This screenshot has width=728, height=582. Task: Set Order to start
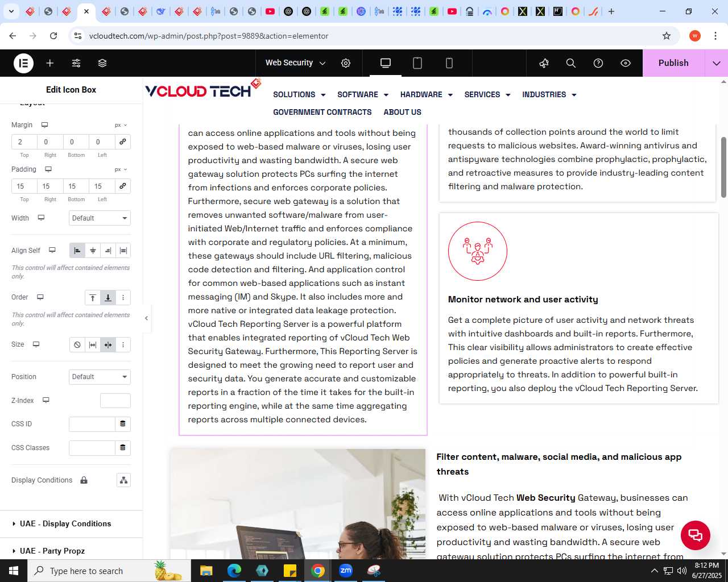pyautogui.click(x=93, y=298)
